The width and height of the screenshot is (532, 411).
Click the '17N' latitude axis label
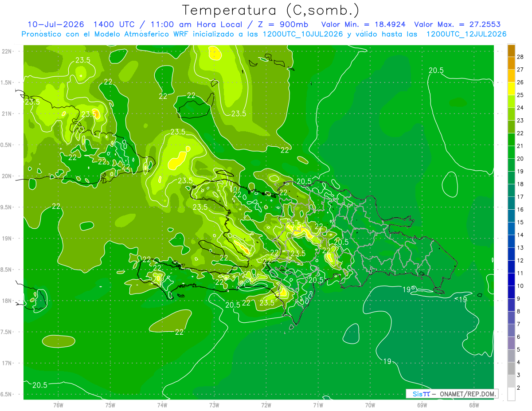tap(7, 363)
